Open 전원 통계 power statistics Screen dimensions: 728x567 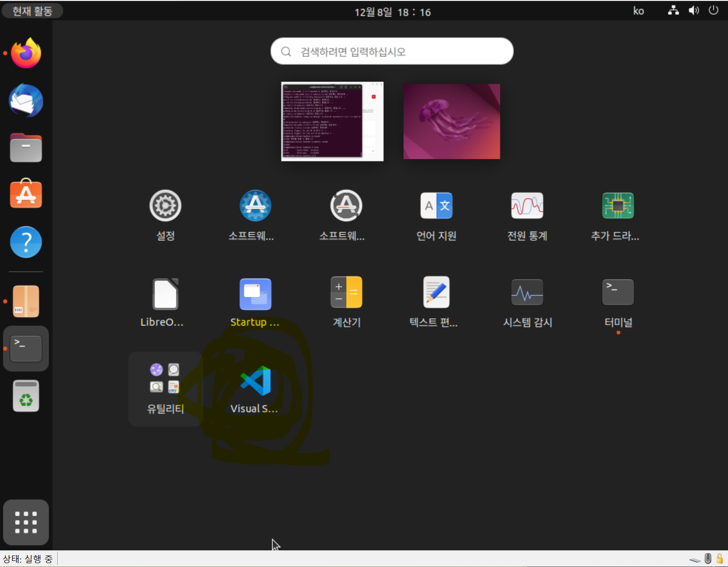[x=527, y=215]
